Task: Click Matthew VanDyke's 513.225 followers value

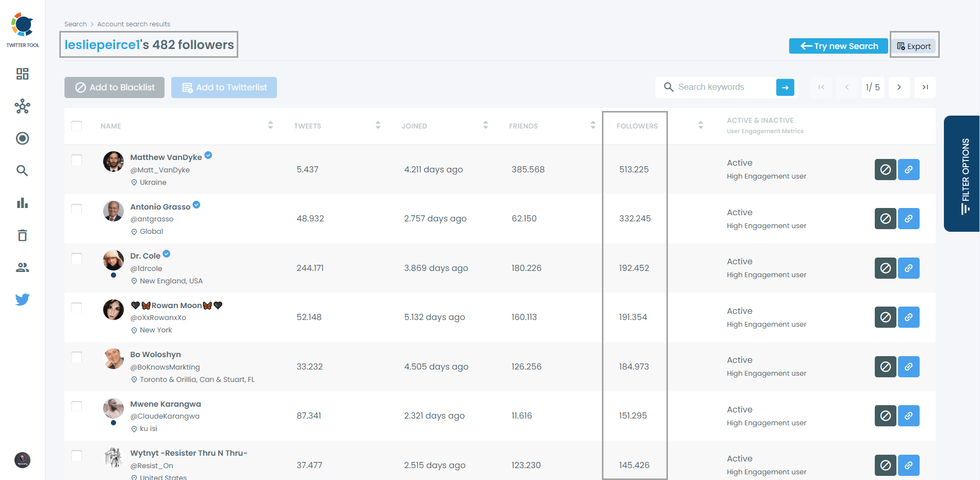Action: [x=634, y=169]
